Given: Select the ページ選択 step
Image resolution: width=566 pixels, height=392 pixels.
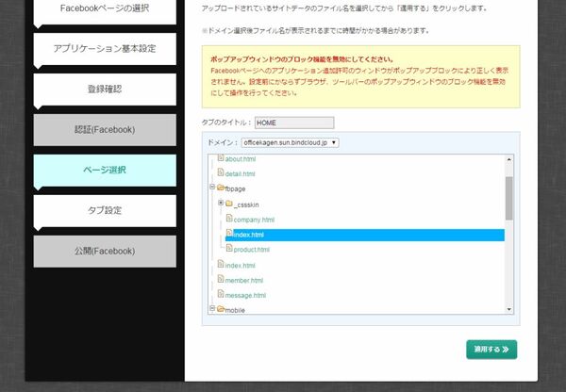Looking at the screenshot, I should (105, 171).
